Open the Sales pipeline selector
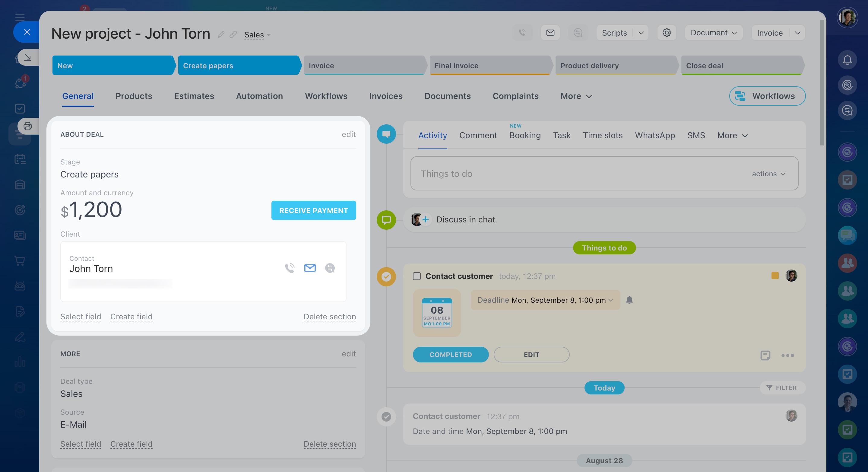 click(257, 35)
